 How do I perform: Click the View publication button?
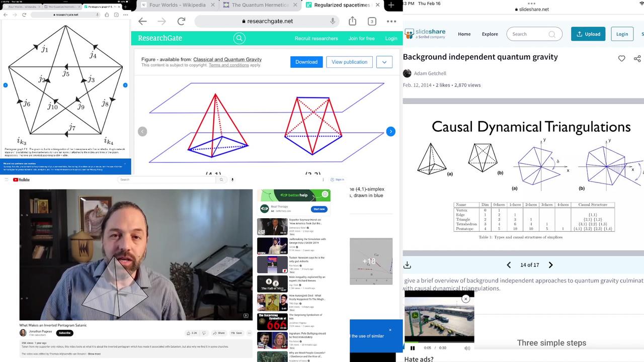pos(349,62)
